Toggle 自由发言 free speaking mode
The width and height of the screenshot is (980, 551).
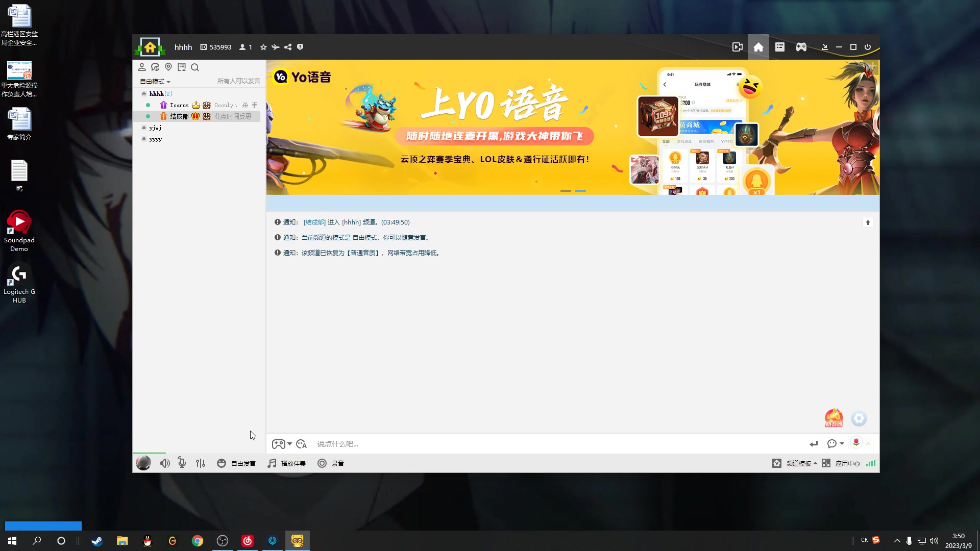coord(236,463)
